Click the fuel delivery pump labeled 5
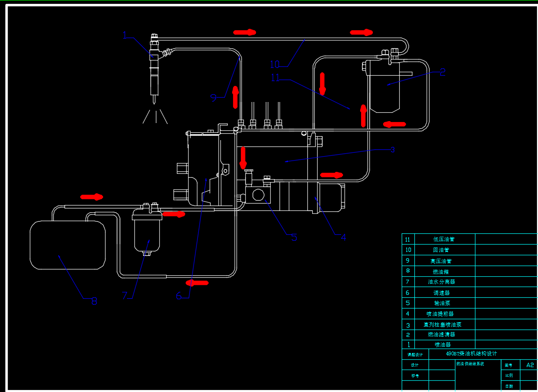 [257, 195]
